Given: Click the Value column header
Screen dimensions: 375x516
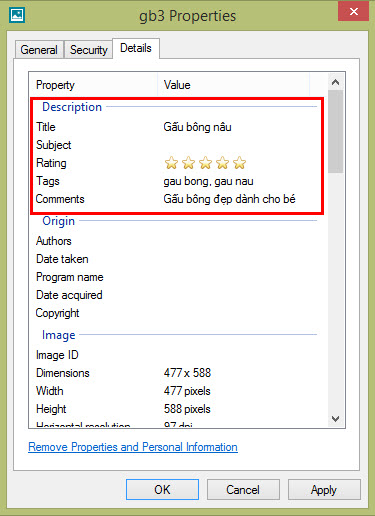Looking at the screenshot, I should point(233,85).
